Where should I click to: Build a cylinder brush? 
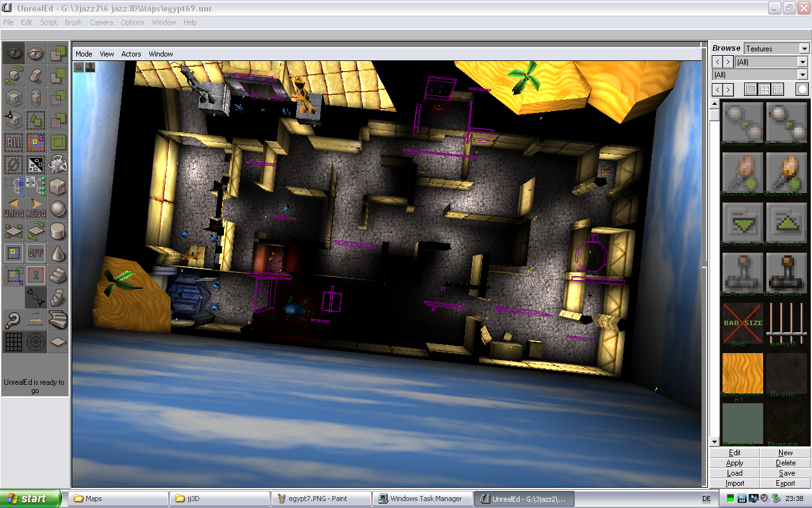58,231
